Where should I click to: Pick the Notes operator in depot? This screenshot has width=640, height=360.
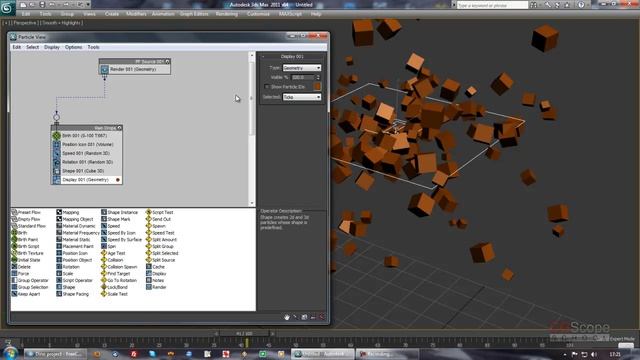[155, 280]
